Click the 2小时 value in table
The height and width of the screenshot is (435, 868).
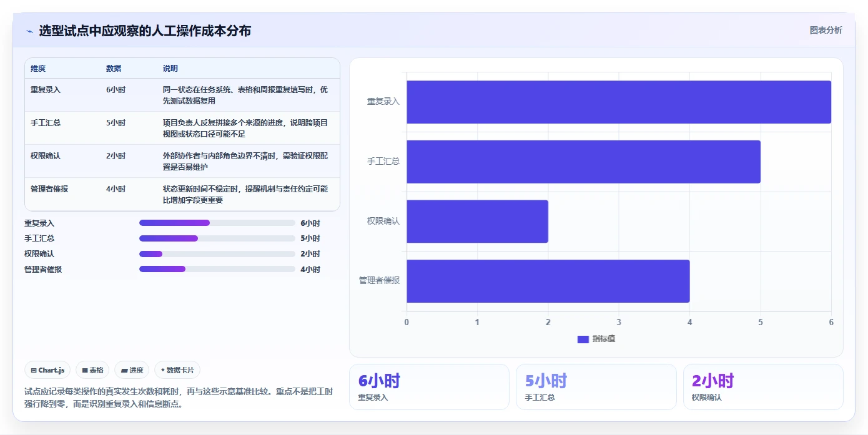(x=116, y=156)
